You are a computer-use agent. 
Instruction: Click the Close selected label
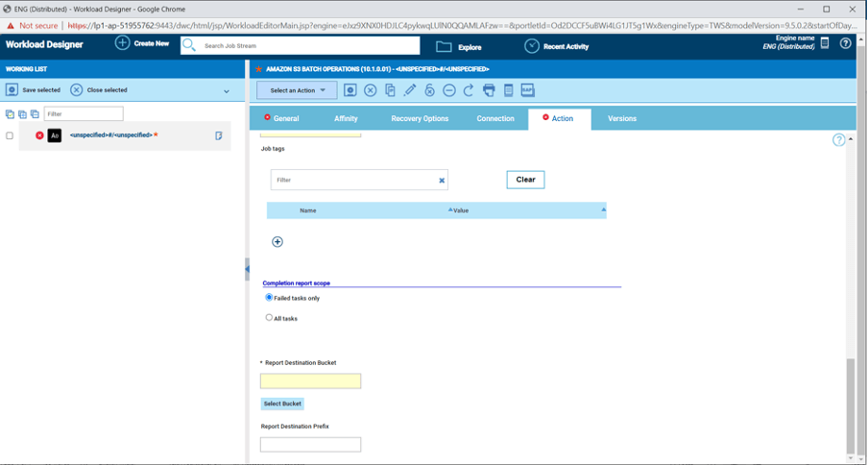(x=107, y=89)
